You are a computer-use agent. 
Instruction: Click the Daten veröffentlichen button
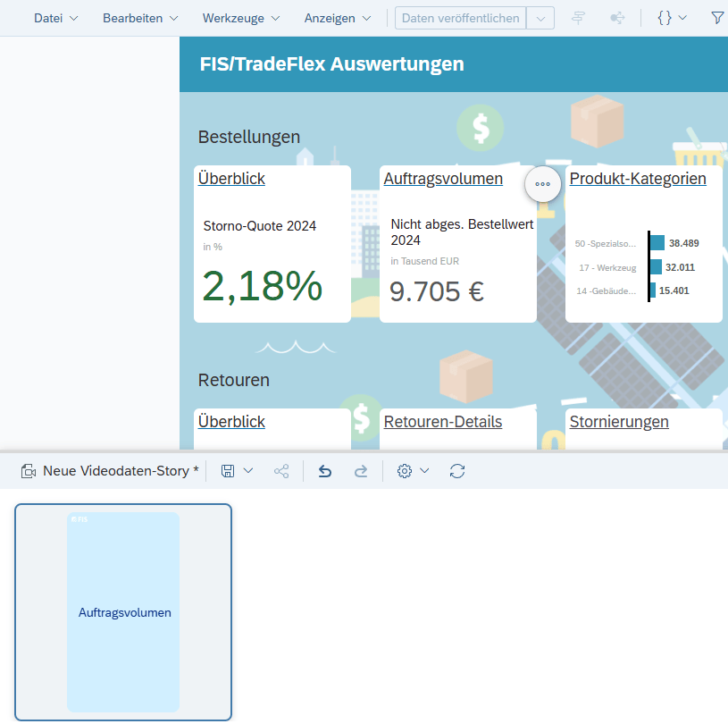pos(460,18)
